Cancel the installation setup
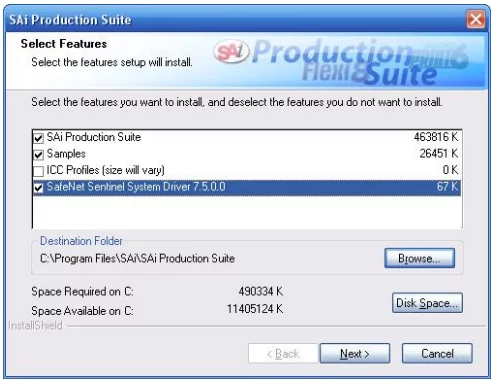The width and height of the screenshot is (497, 382). point(437,353)
